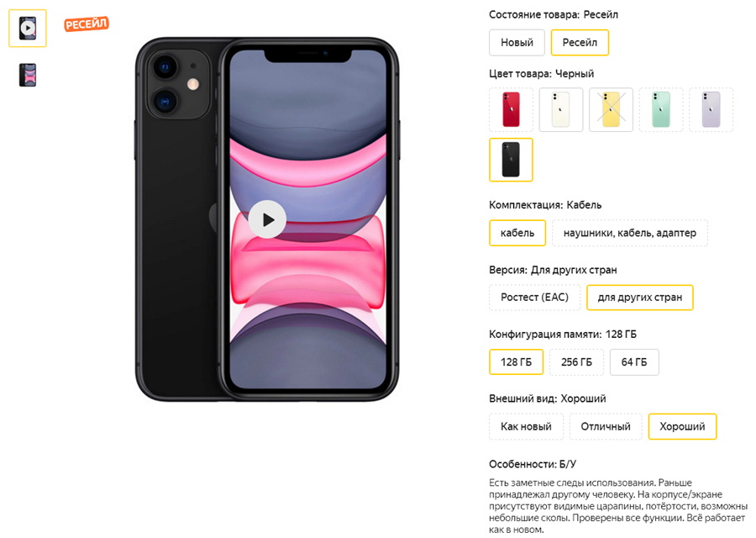Choose the white iPhone color
This screenshot has height=538, width=756.
tap(561, 109)
